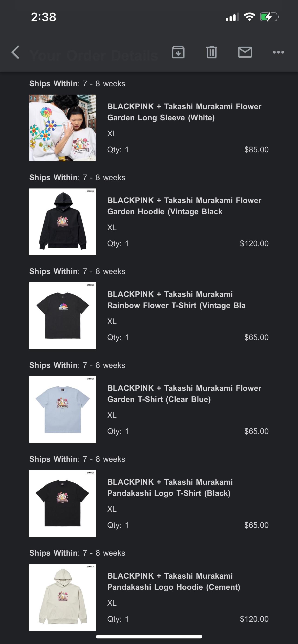Tap the cellular signal bars icon
Image resolution: width=298 pixels, height=644 pixels.
(x=233, y=17)
